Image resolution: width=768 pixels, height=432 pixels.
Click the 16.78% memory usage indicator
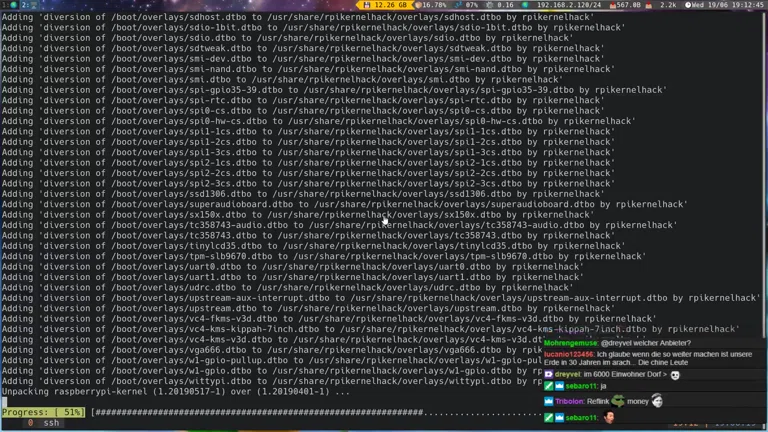[432, 5]
